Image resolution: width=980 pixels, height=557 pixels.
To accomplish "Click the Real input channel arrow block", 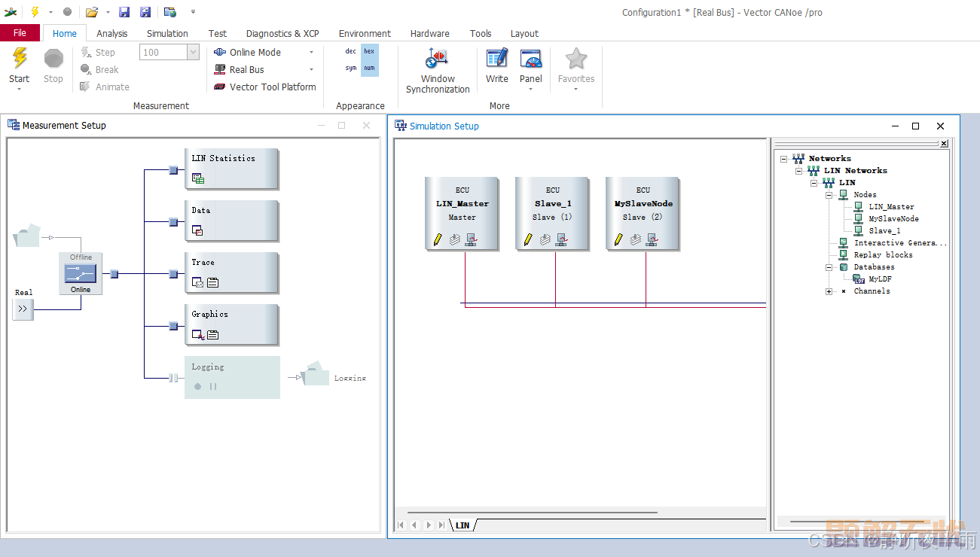I will [23, 309].
